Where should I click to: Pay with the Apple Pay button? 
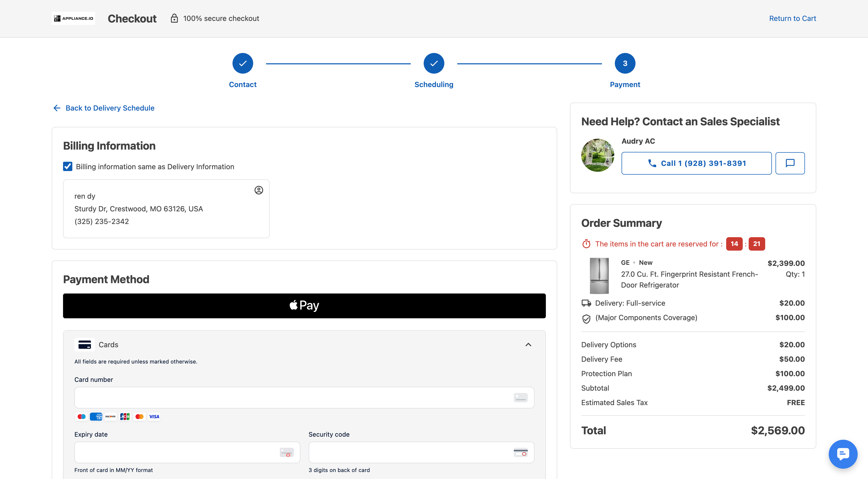pos(304,306)
